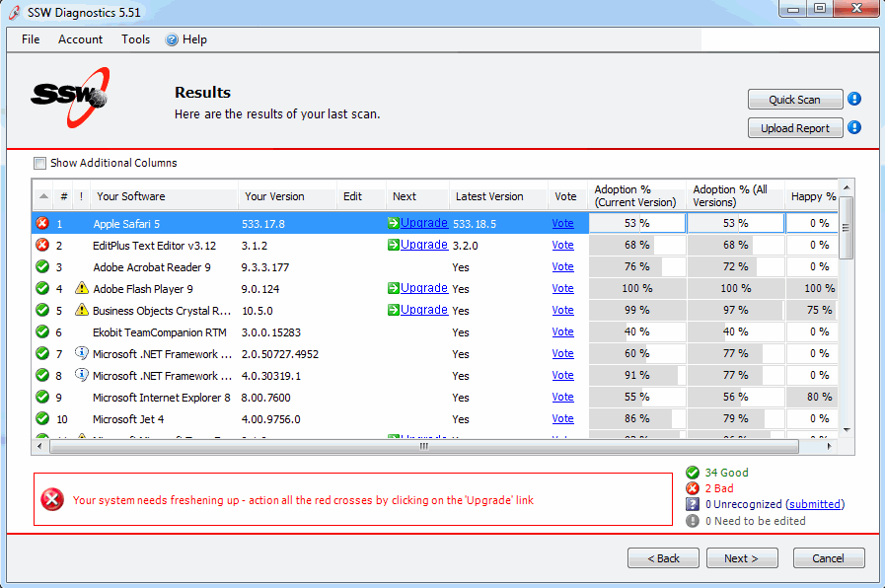Click warning triangle icon for Business Objects Crystal
This screenshot has height=588, width=885.
tap(82, 310)
